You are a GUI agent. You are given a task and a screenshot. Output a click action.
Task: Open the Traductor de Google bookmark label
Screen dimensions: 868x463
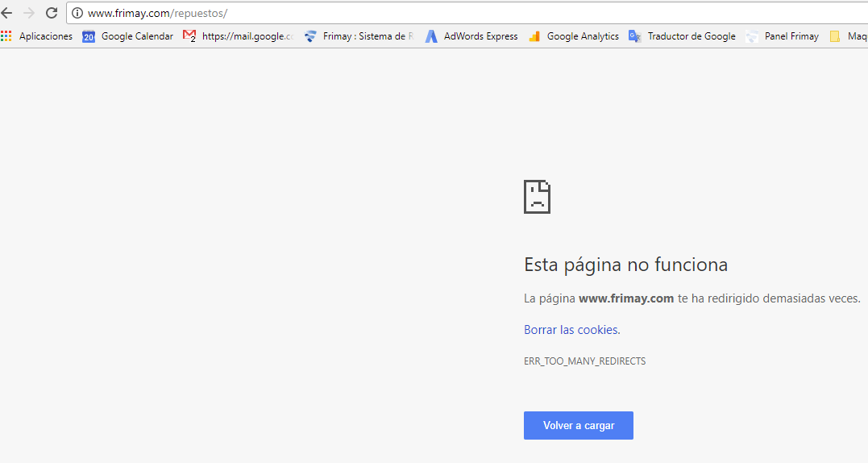(x=692, y=36)
